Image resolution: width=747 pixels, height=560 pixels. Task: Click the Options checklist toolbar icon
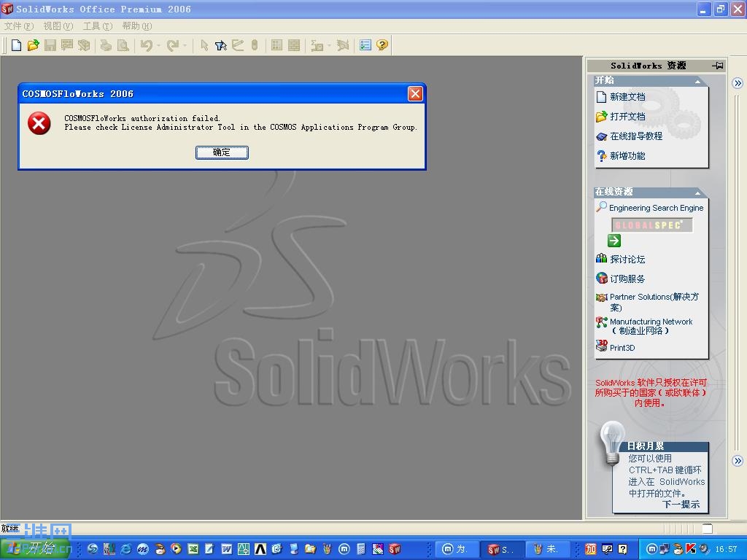click(x=365, y=45)
